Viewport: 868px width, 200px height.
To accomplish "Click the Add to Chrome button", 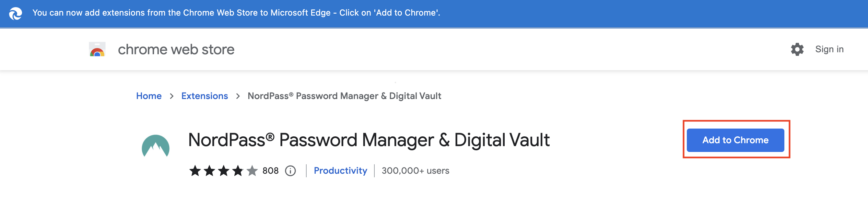I will coord(735,140).
